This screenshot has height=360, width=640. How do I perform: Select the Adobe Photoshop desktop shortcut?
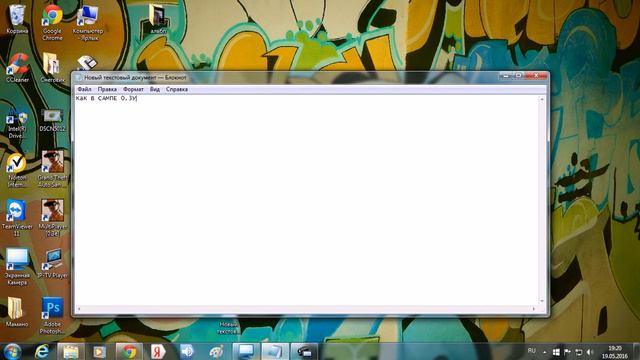pyautogui.click(x=52, y=316)
